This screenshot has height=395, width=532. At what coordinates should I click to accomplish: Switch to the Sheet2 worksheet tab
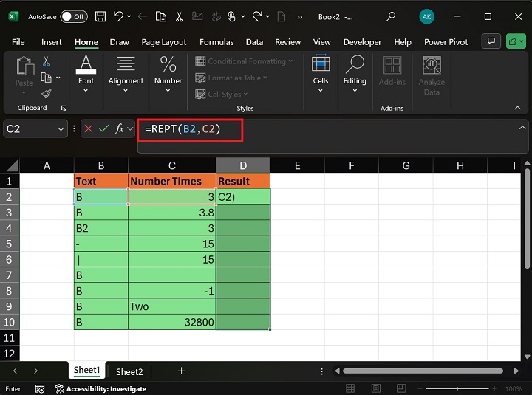(x=129, y=371)
